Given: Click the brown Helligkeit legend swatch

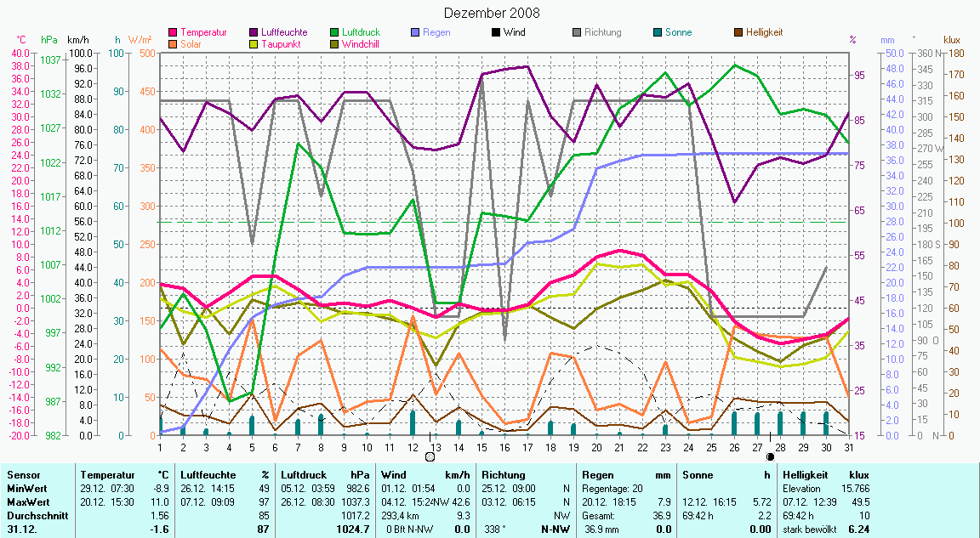Looking at the screenshot, I should 738,33.
